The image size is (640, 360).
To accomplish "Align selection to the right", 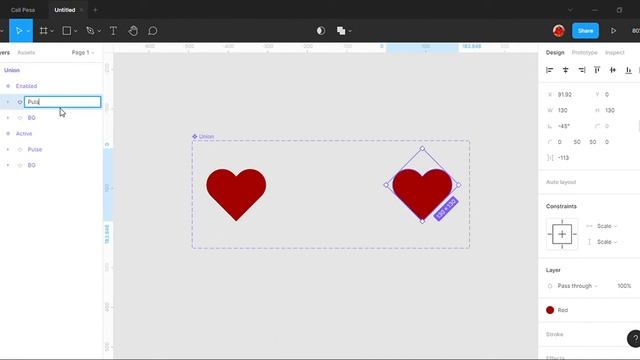I will pyautogui.click(x=582, y=70).
